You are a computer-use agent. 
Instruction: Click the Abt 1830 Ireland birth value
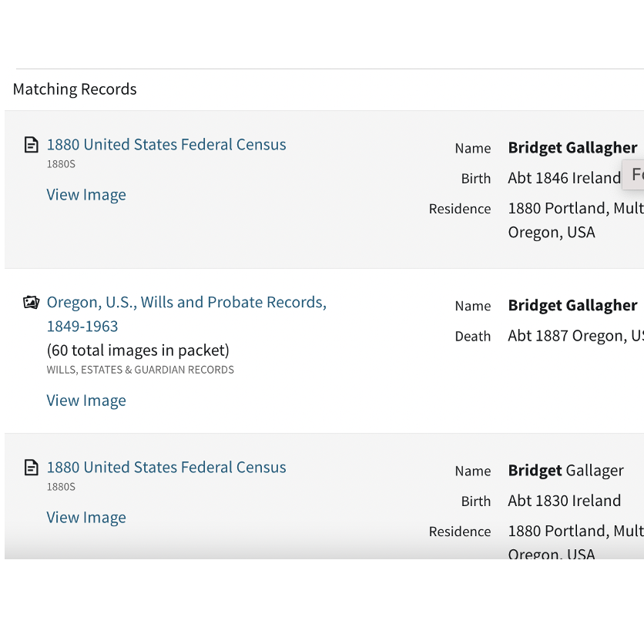coord(565,501)
